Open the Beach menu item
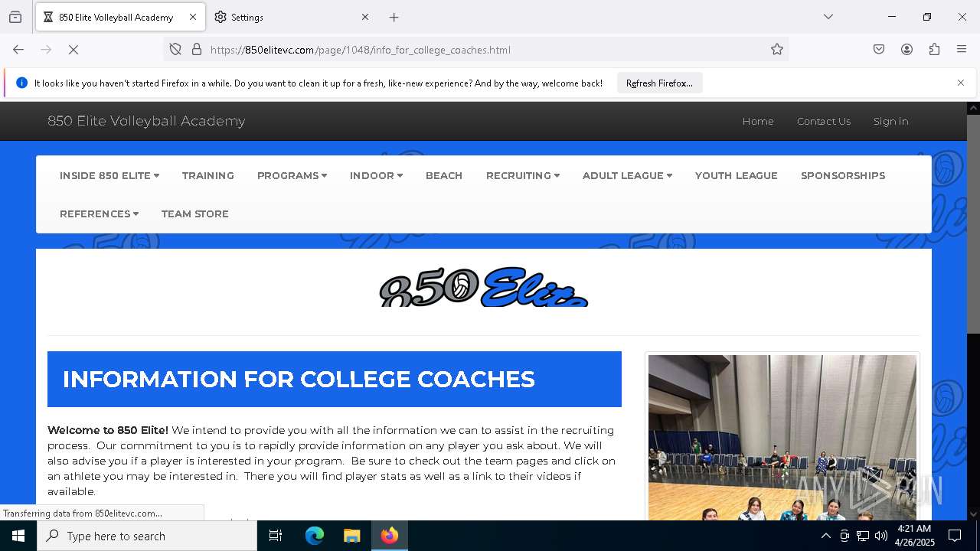The width and height of the screenshot is (980, 551). pyautogui.click(x=444, y=175)
